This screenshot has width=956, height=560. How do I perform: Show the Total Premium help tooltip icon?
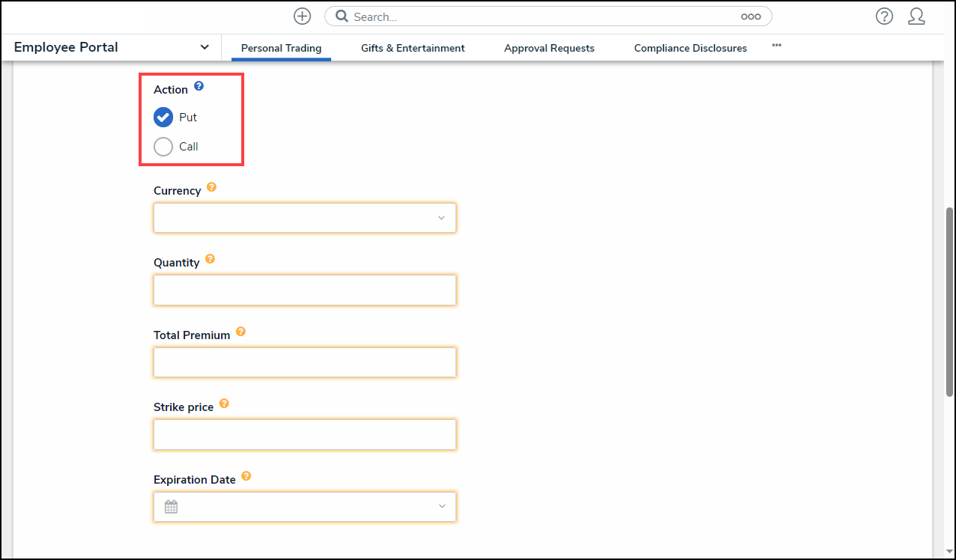point(240,332)
